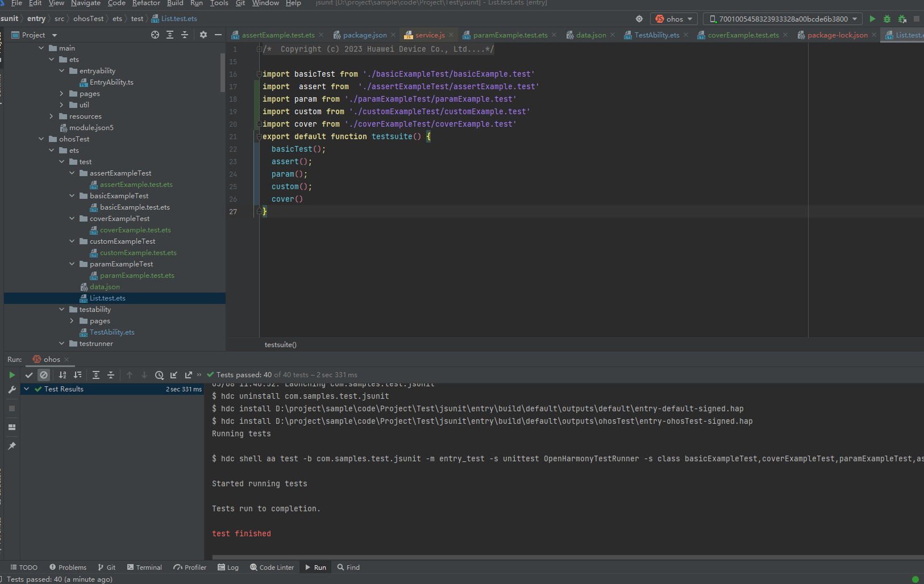Toggle Show Ignored tests button
924x584 pixels.
(x=44, y=375)
